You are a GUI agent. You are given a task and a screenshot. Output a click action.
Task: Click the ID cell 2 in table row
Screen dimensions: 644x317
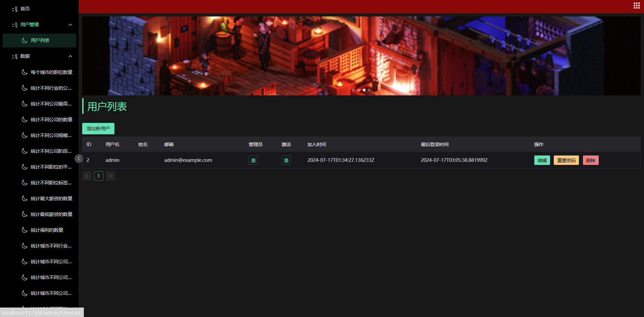click(x=88, y=160)
